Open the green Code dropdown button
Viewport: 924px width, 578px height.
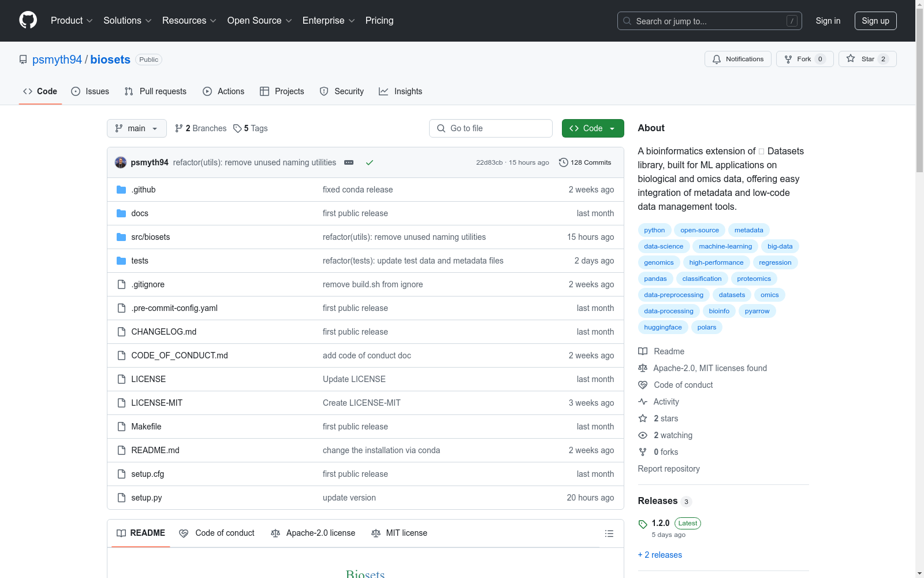[593, 128]
